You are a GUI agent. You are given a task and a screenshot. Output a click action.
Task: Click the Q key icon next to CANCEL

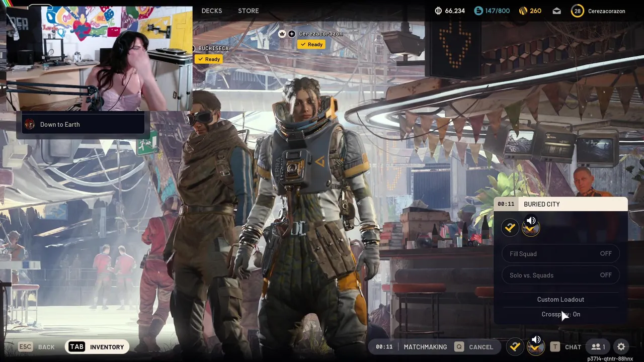click(x=459, y=347)
